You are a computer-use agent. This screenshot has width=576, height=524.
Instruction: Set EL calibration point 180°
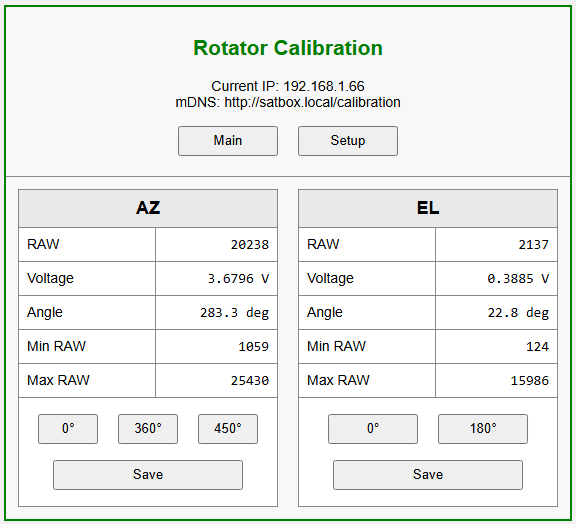[483, 429]
